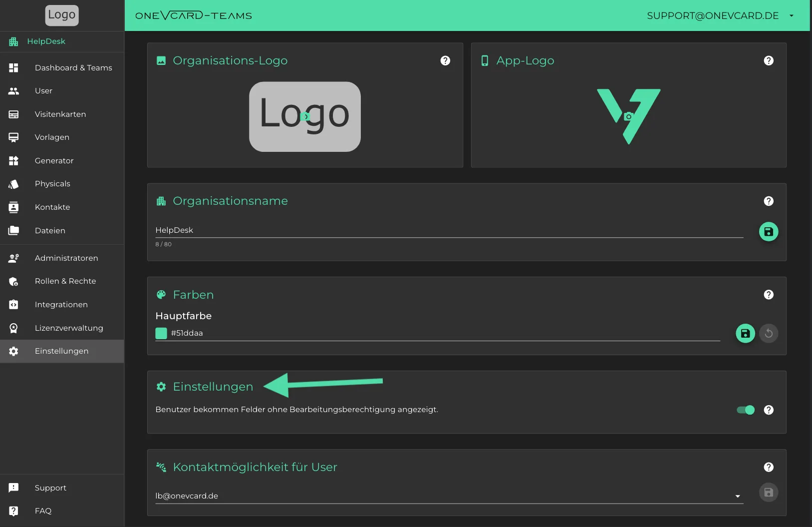Click the Visitenkarten card icon
812x527 pixels.
click(13, 114)
